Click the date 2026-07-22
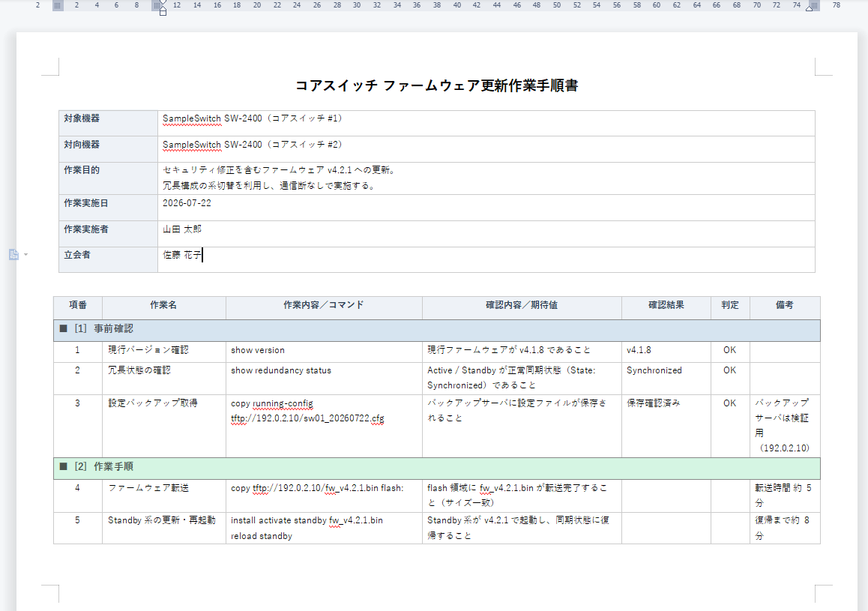The height and width of the screenshot is (611, 868). pos(187,203)
